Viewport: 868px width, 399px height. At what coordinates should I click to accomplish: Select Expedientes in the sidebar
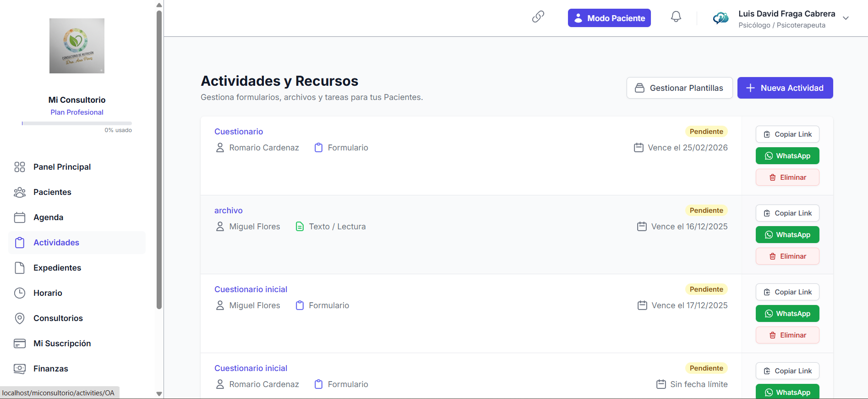[77, 268]
